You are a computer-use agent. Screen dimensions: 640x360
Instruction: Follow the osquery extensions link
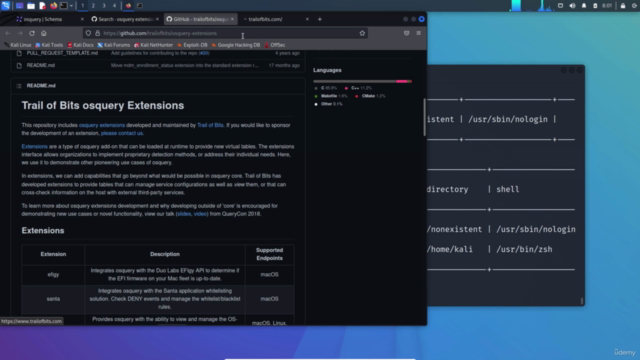(102, 125)
